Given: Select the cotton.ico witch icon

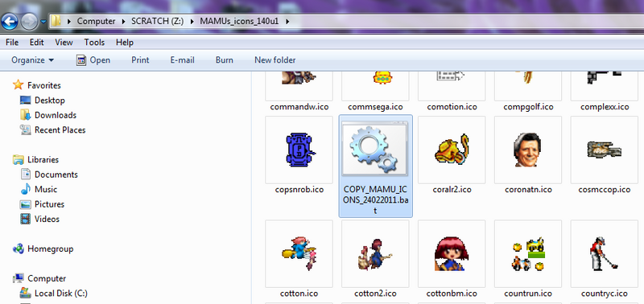Looking at the screenshot, I should click(299, 253).
